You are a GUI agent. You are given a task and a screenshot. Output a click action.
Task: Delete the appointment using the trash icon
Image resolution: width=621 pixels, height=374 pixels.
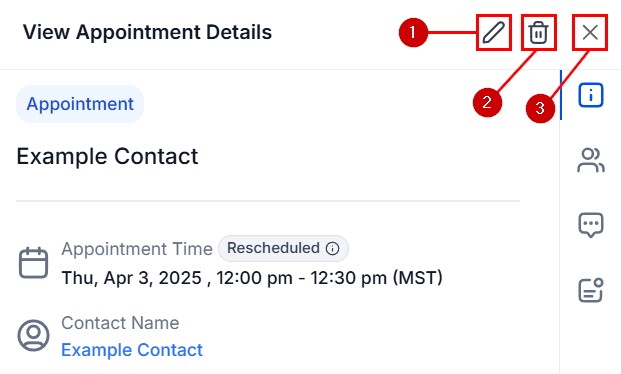[539, 32]
